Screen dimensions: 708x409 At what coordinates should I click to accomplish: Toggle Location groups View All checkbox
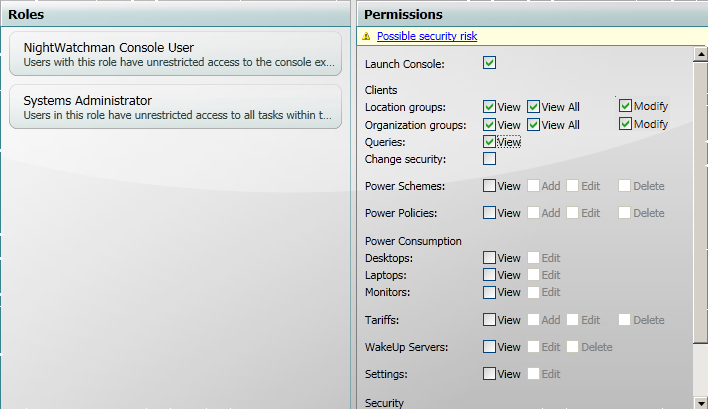click(x=534, y=106)
